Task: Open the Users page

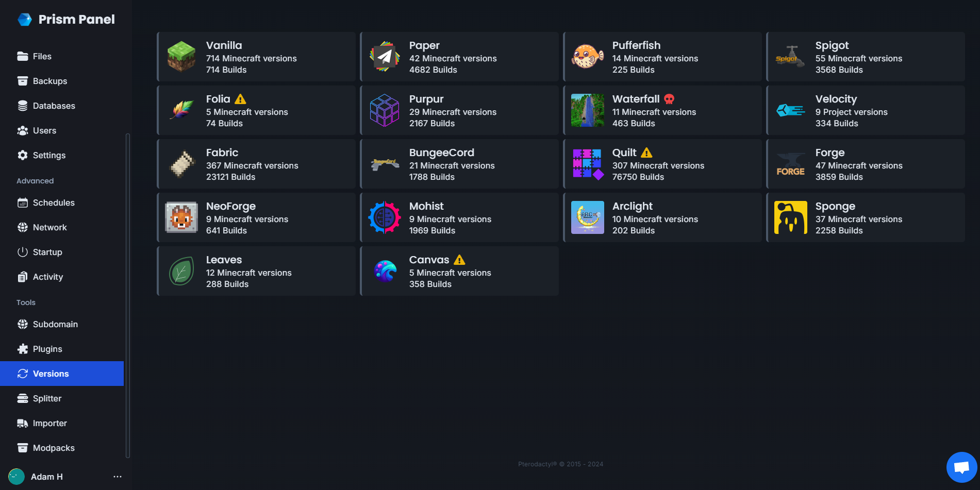Action: 62,130
